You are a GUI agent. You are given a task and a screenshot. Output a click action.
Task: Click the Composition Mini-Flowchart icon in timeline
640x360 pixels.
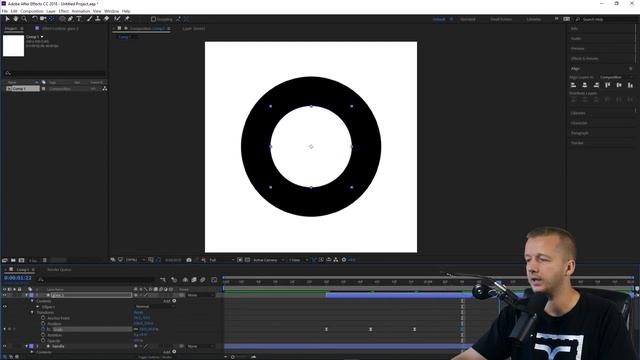[163, 280]
